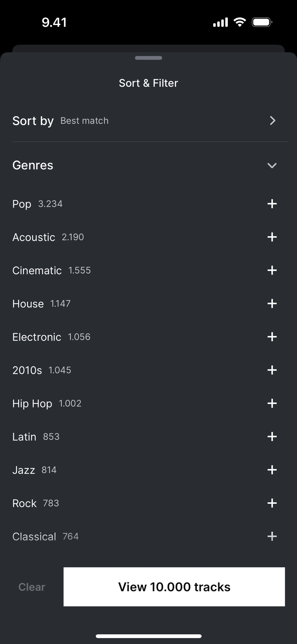Select the Genres section header
This screenshot has width=297, height=644.
tap(33, 165)
